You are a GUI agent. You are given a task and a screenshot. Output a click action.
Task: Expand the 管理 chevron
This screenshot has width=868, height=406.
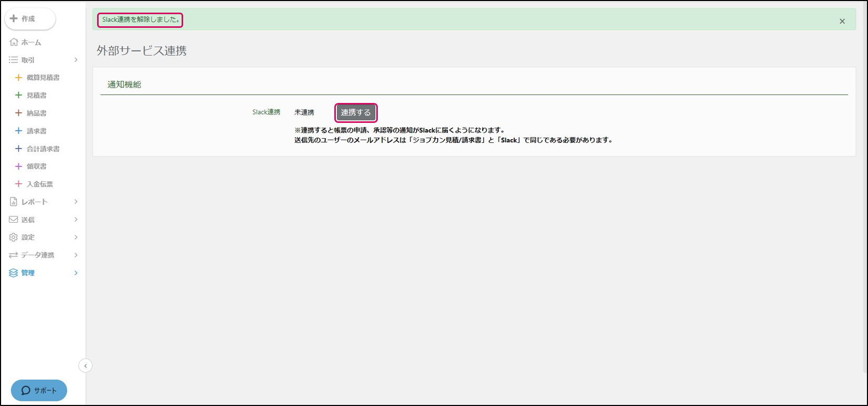pyautogui.click(x=76, y=273)
